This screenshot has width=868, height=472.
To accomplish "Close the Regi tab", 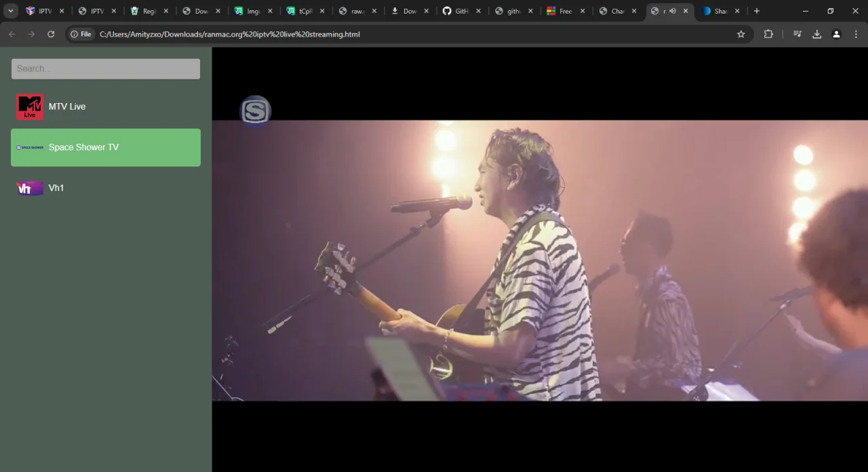I will pos(165,11).
